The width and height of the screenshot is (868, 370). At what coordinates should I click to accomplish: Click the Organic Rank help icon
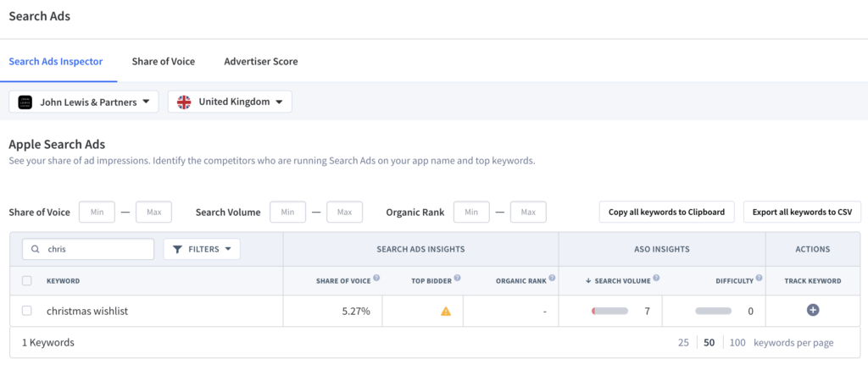[552, 279]
